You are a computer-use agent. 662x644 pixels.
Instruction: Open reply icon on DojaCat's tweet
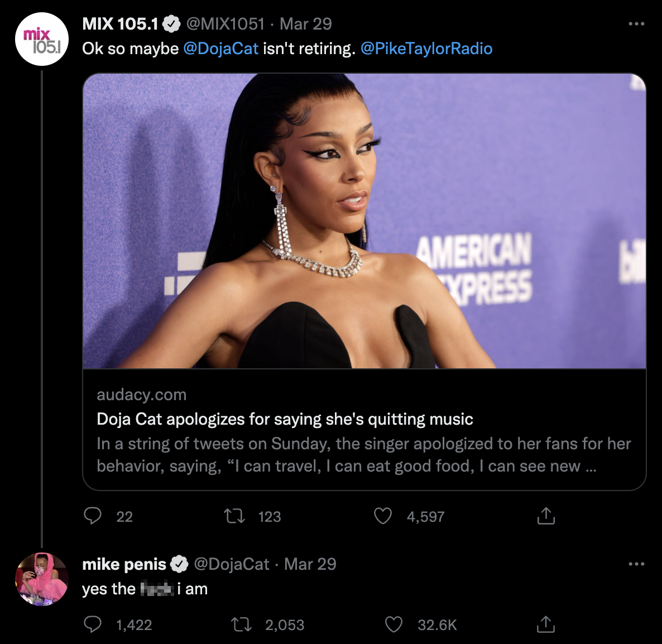[x=93, y=624]
